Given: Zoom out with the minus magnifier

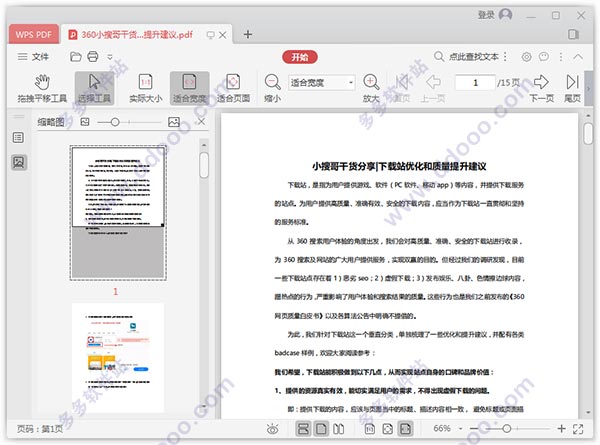Looking at the screenshot, I should tap(272, 88).
